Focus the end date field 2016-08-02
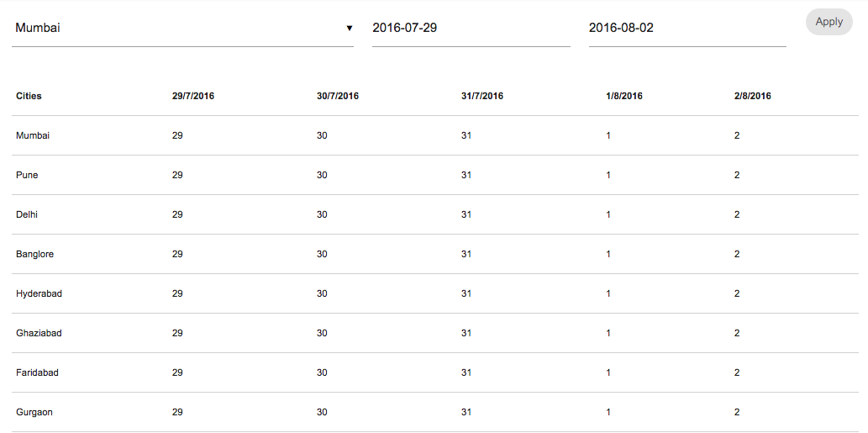 687,28
